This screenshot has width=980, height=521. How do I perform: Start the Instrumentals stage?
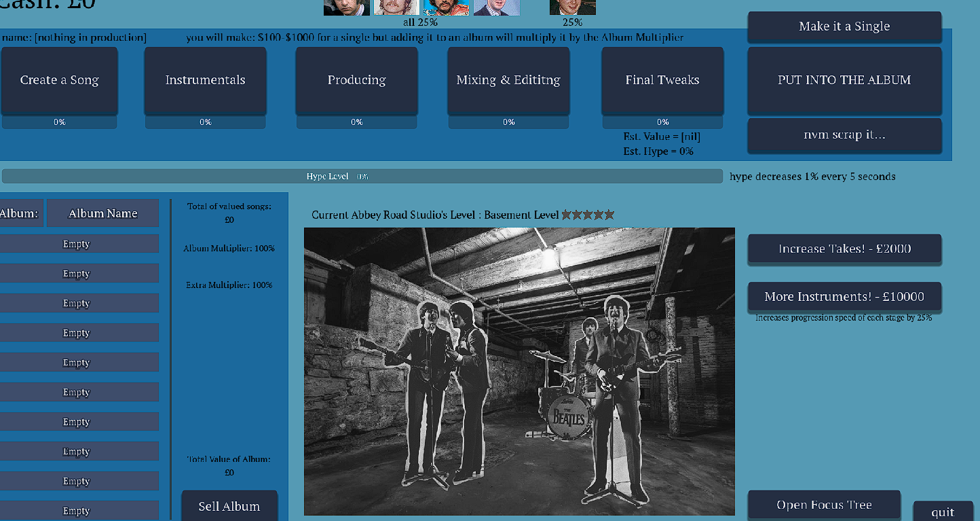point(205,80)
